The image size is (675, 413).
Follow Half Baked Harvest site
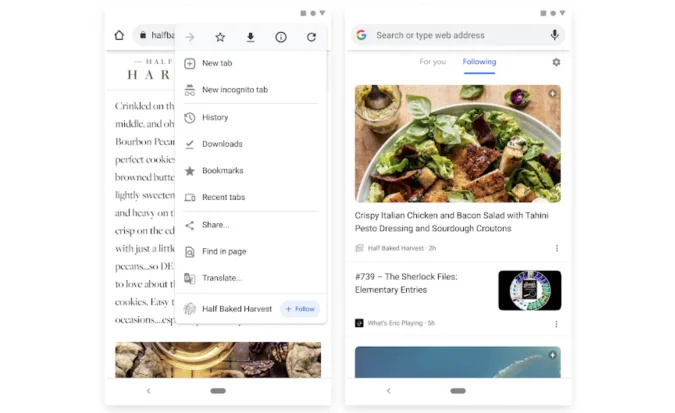tap(300, 309)
